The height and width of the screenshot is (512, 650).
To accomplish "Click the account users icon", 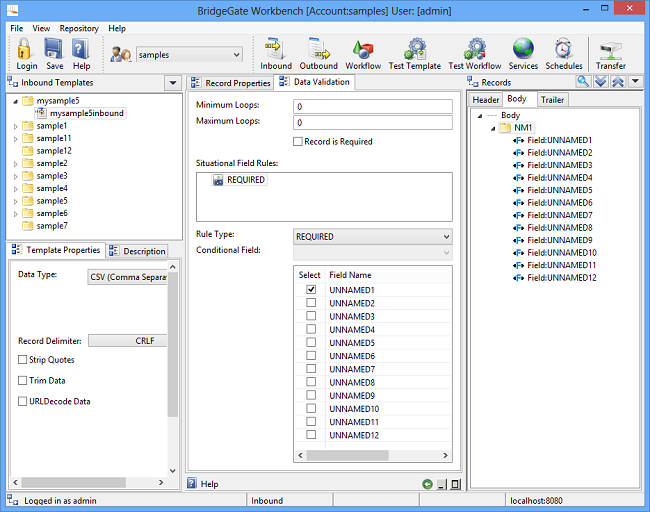I will click(x=121, y=54).
